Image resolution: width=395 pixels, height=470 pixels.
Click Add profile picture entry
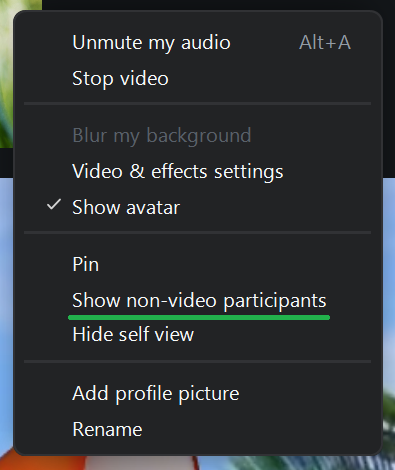coord(198,393)
